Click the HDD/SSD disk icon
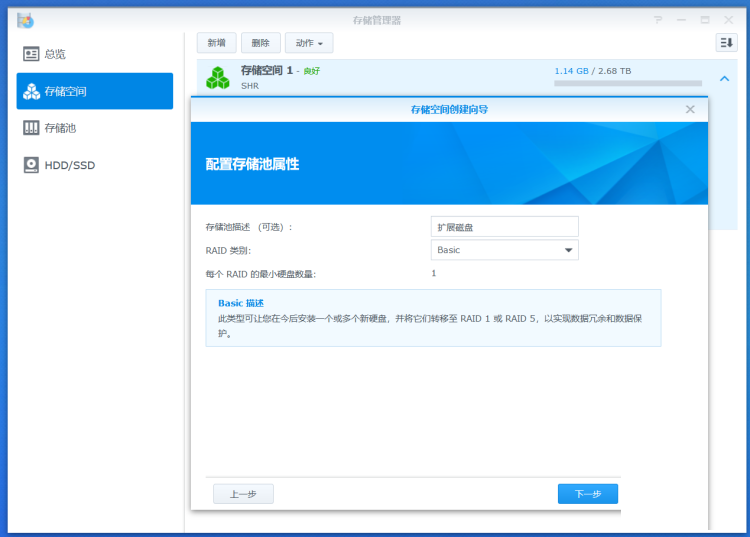The width and height of the screenshot is (750, 537). 31,165
